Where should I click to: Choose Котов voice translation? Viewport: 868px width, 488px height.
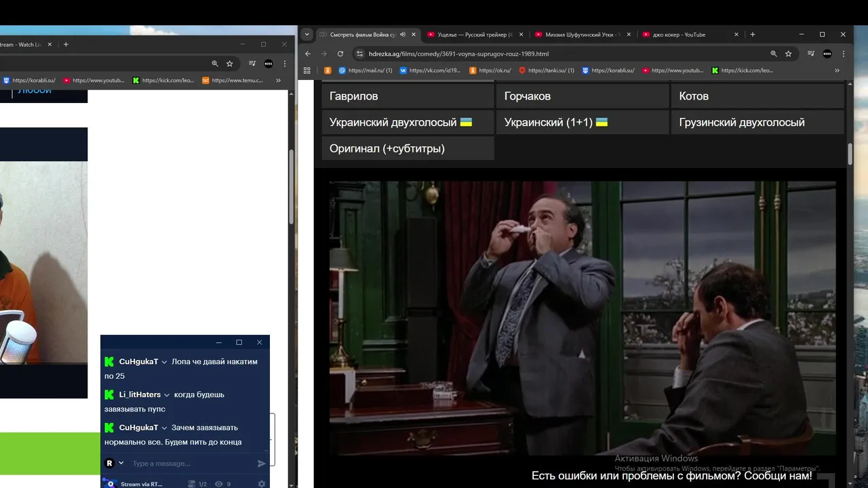pyautogui.click(x=757, y=96)
